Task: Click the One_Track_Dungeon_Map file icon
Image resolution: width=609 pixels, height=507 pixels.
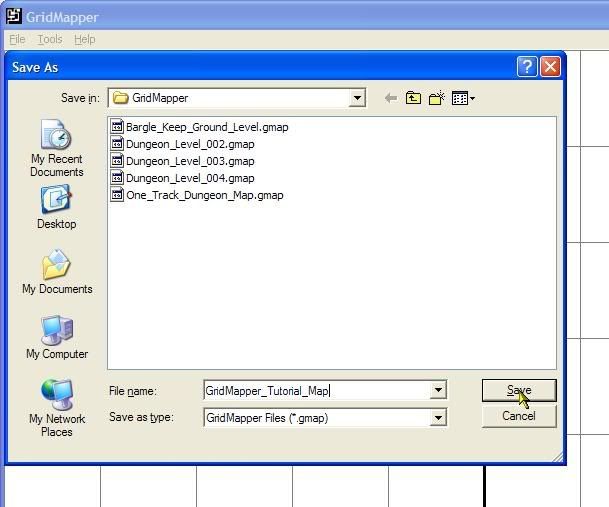Action: tap(117, 195)
